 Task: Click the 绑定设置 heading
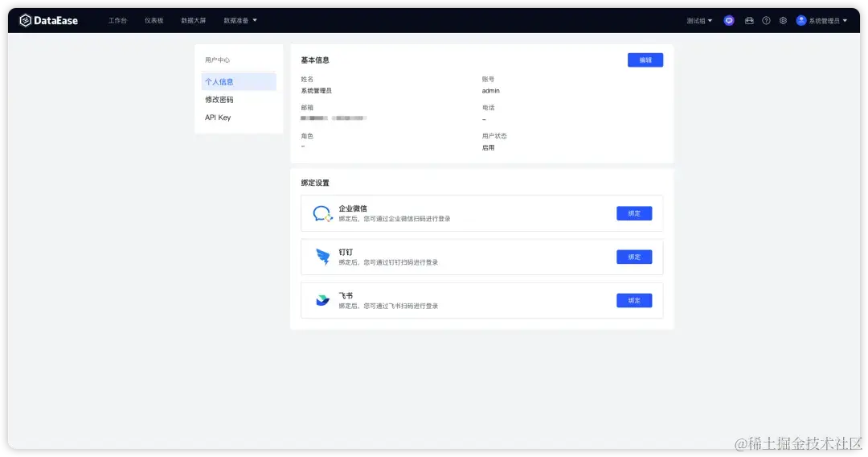pyautogui.click(x=315, y=183)
